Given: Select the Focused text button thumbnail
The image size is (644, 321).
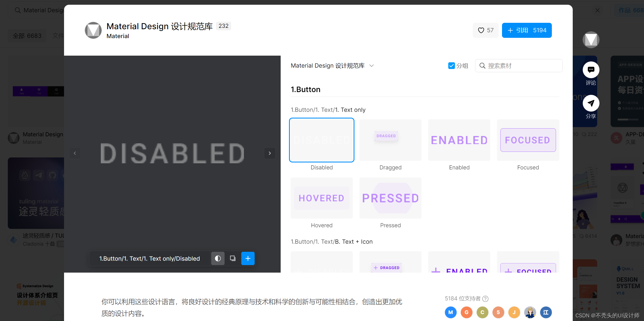Looking at the screenshot, I should 528,140.
